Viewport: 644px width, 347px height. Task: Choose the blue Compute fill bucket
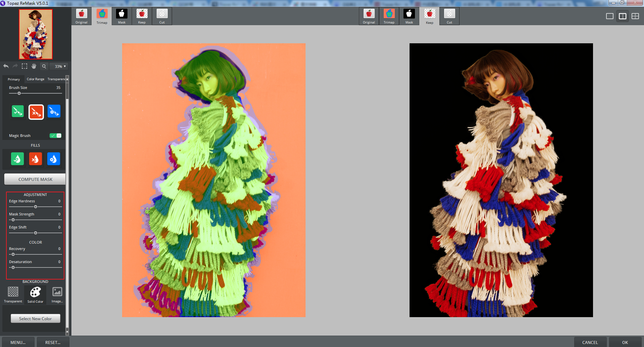(54, 159)
